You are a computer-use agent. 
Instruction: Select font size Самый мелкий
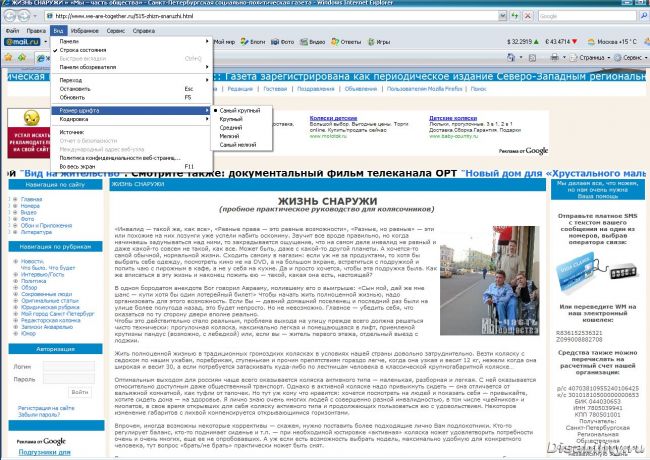(241, 145)
